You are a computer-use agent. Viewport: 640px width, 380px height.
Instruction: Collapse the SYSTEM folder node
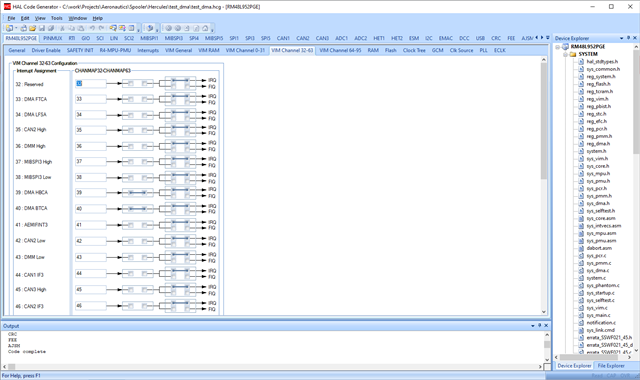tap(565, 54)
